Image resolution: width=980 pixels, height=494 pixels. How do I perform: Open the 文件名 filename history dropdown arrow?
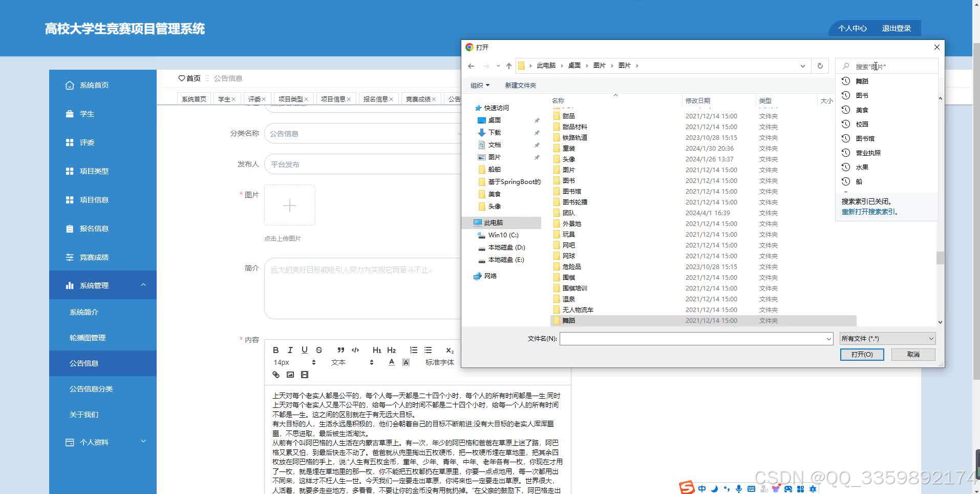(x=828, y=339)
